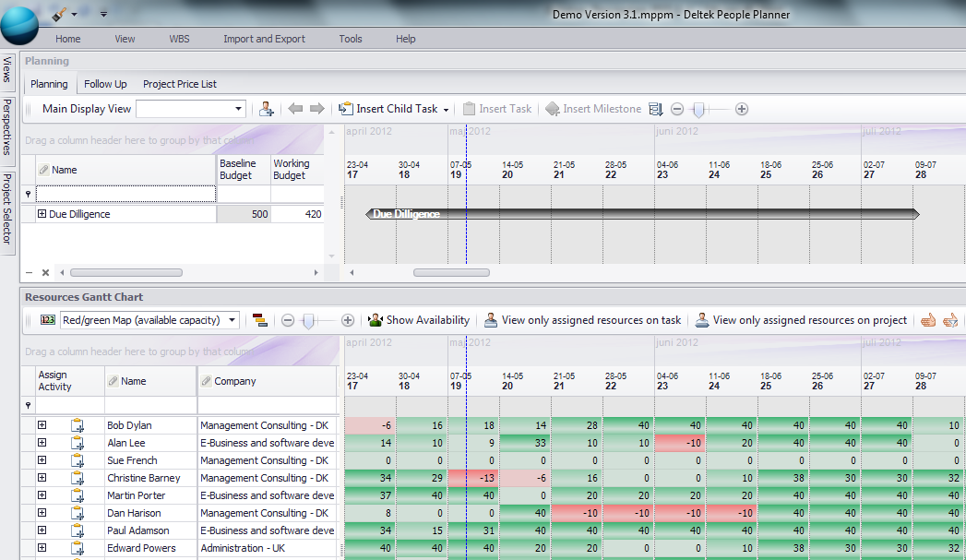Toggle View only assigned resources on task

(x=582, y=320)
